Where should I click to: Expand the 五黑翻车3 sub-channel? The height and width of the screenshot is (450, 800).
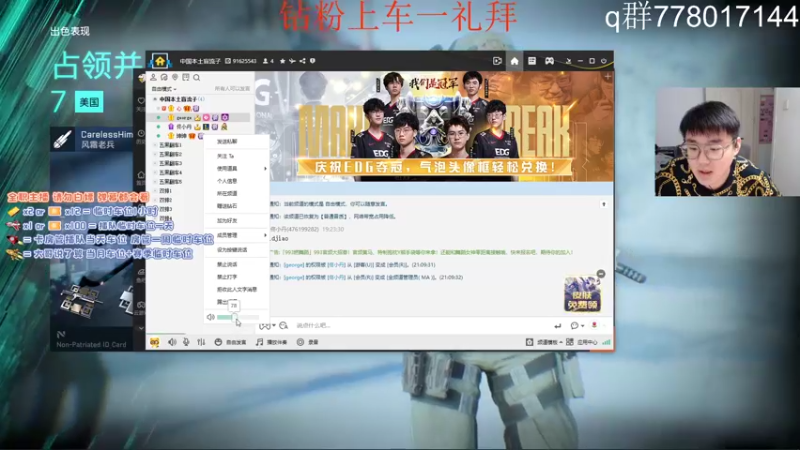pos(156,163)
